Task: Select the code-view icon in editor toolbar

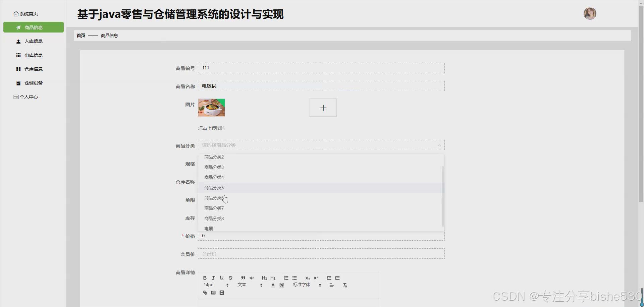Action: pos(252,278)
